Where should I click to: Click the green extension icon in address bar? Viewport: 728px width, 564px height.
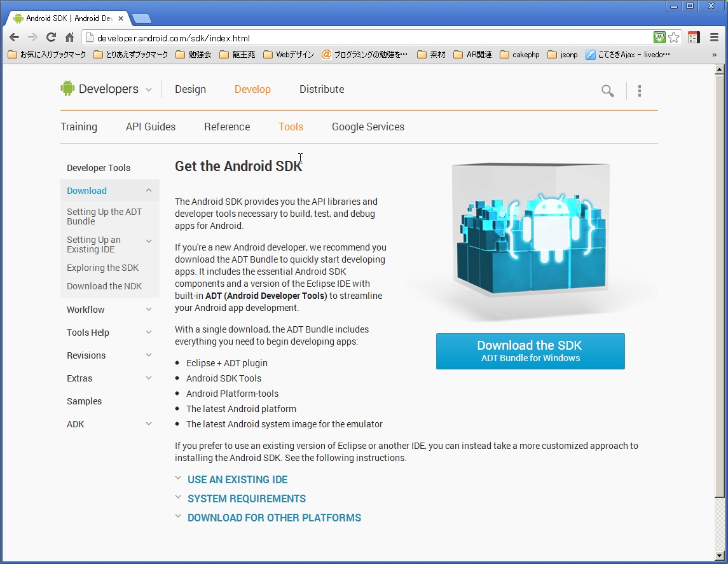(x=659, y=38)
